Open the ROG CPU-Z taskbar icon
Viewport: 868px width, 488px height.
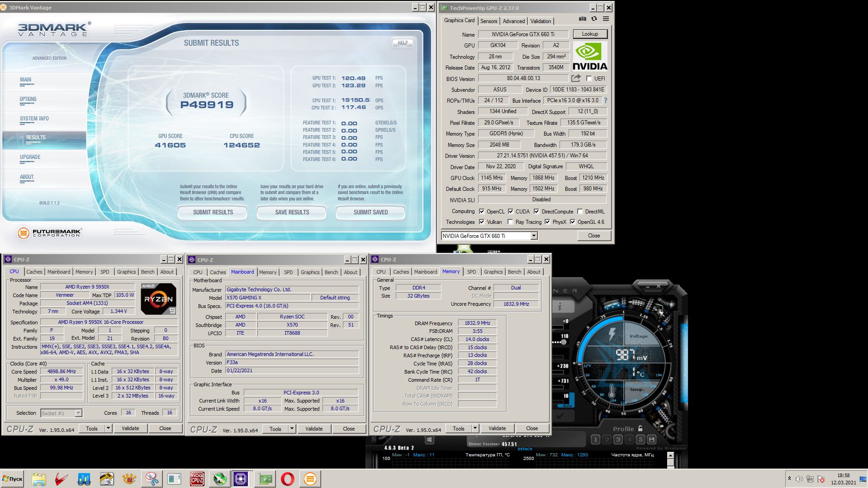[x=197, y=479]
